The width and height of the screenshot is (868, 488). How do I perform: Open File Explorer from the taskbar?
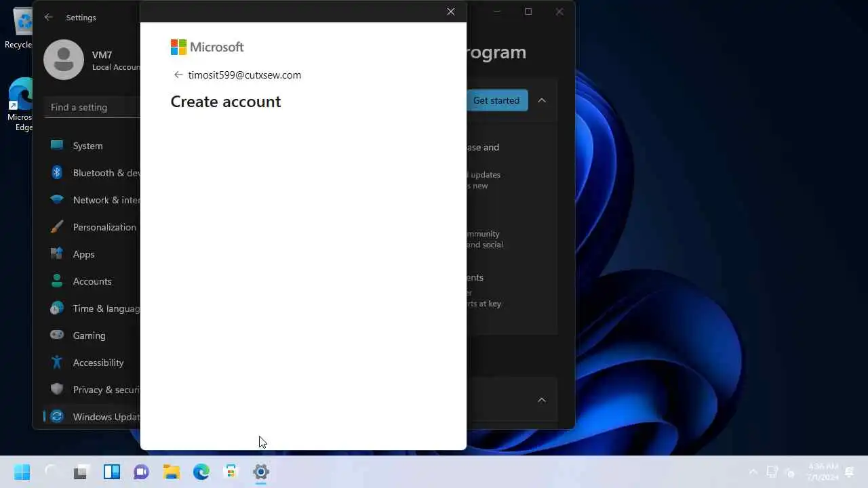pos(171,472)
